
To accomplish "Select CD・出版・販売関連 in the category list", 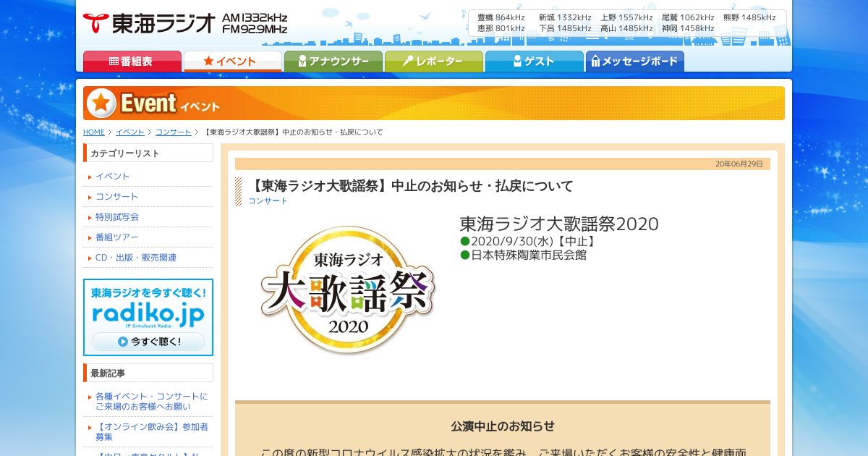I will pos(136,258).
